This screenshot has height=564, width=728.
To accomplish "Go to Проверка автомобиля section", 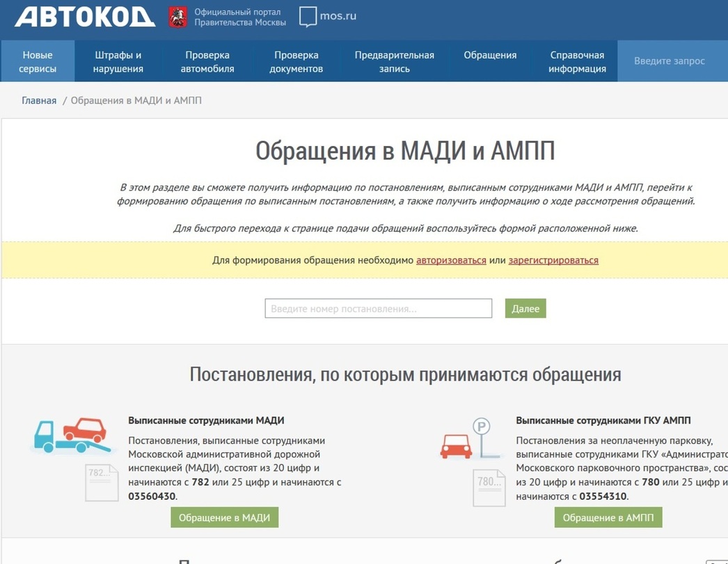I will coord(207,62).
